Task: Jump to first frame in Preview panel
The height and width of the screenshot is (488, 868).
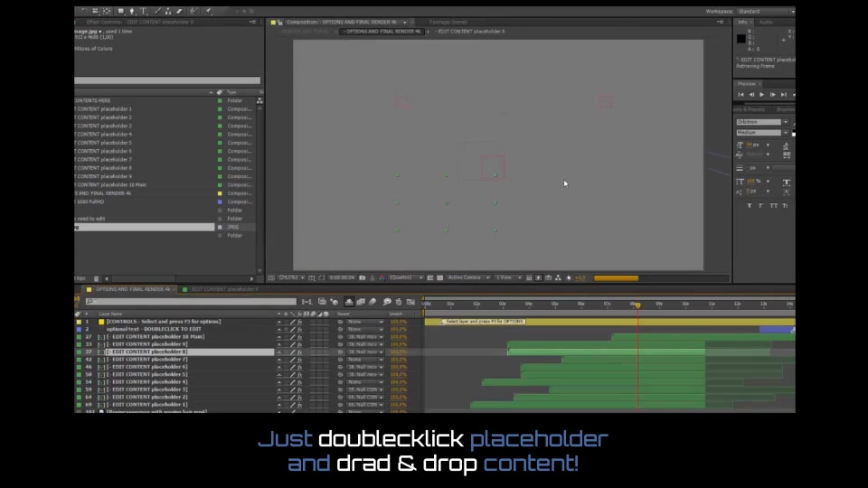Action: tap(741, 95)
